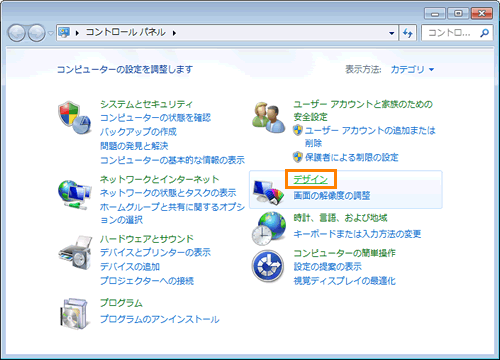Click 画面の解像度の調整 link

pyautogui.click(x=332, y=195)
